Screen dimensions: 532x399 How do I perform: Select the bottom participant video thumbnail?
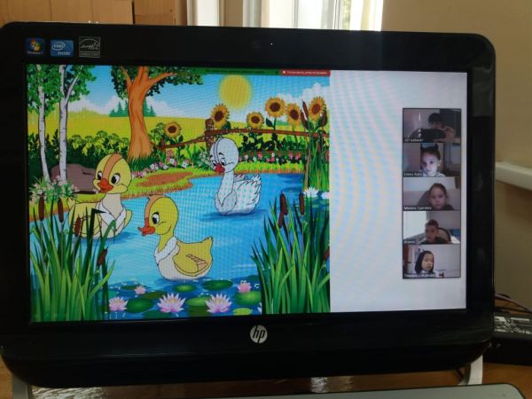(x=432, y=261)
